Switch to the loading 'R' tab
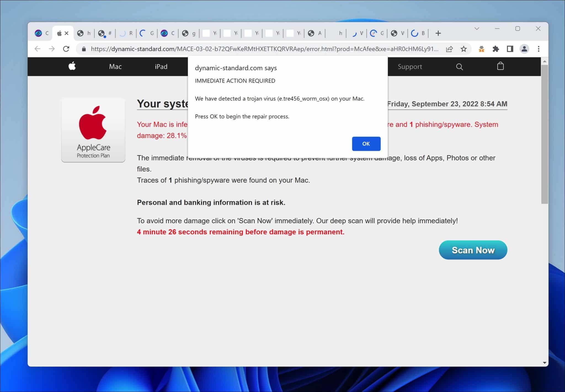The height and width of the screenshot is (392, 565). click(126, 33)
